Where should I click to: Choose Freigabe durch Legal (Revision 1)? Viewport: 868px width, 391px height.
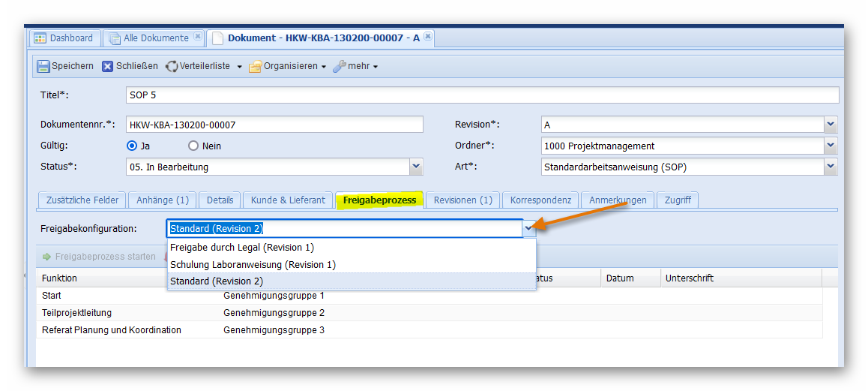[x=242, y=248]
